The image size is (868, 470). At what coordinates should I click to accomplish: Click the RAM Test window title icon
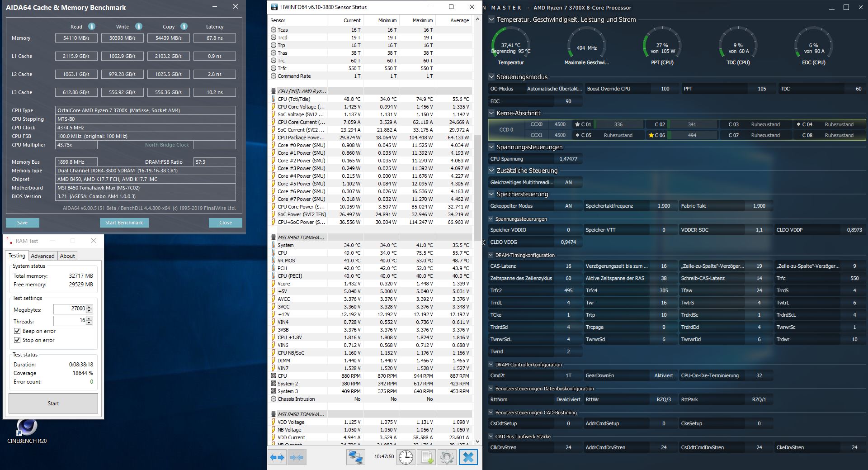click(x=9, y=241)
